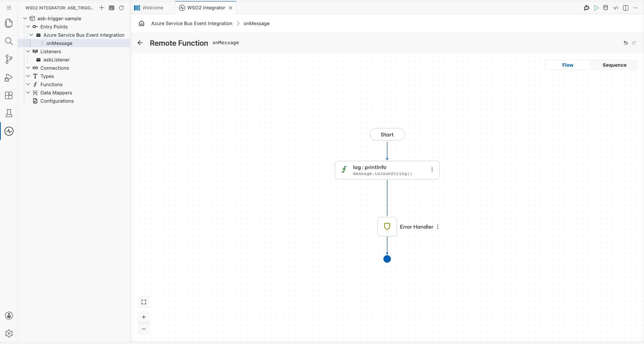The image size is (644, 344).
Task: Collapse the Entry Points section
Action: [28, 27]
